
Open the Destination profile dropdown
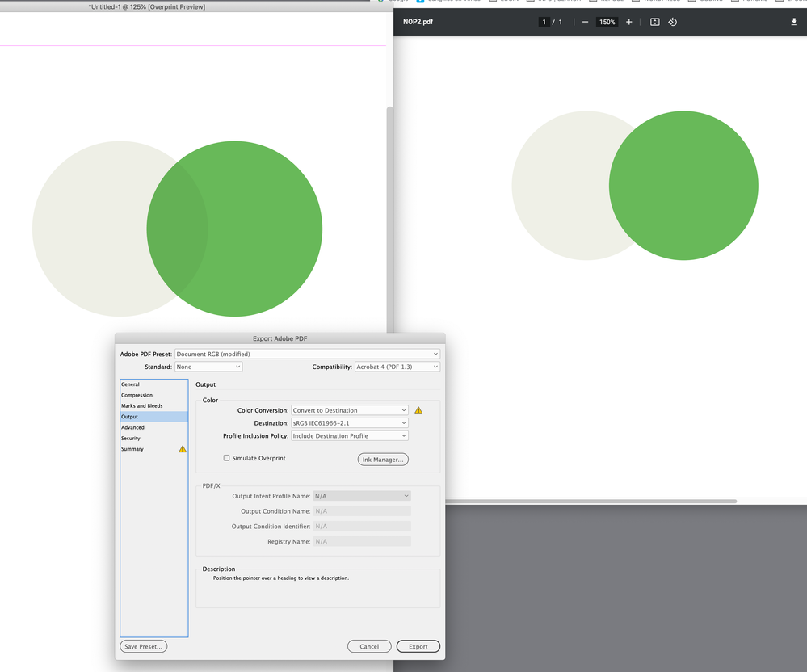pyautogui.click(x=350, y=423)
